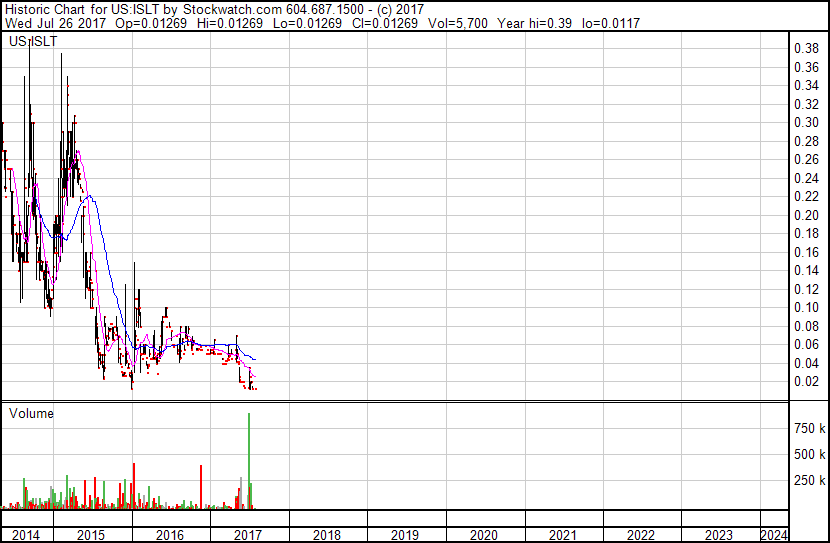Click the Volume panel label

tap(31, 413)
